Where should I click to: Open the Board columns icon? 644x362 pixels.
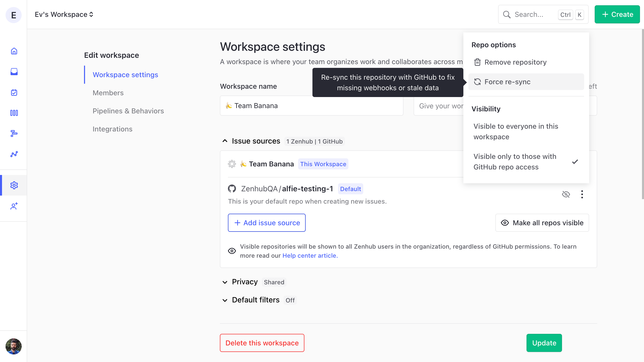point(14,113)
